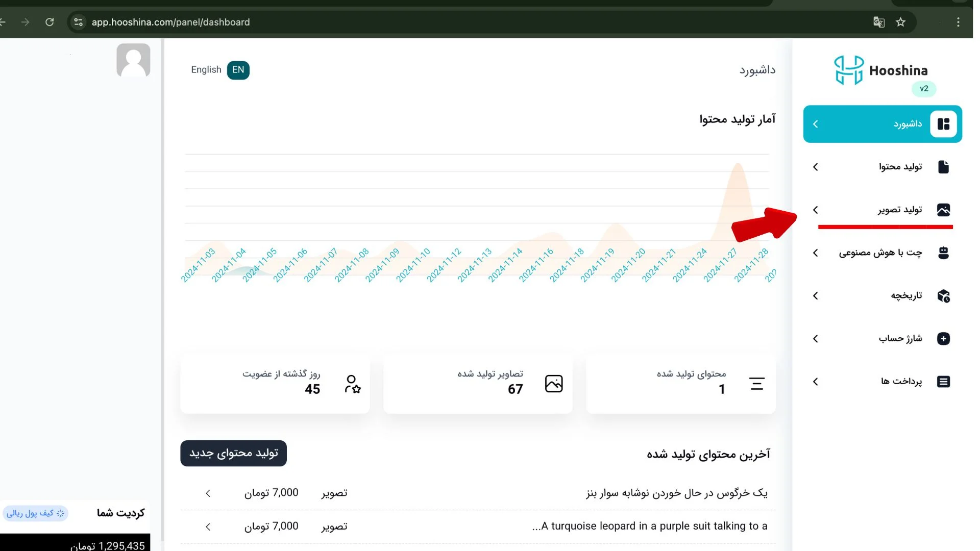Scroll the dashboard statistics chart area
This screenshot has height=551, width=980.
tap(478, 215)
